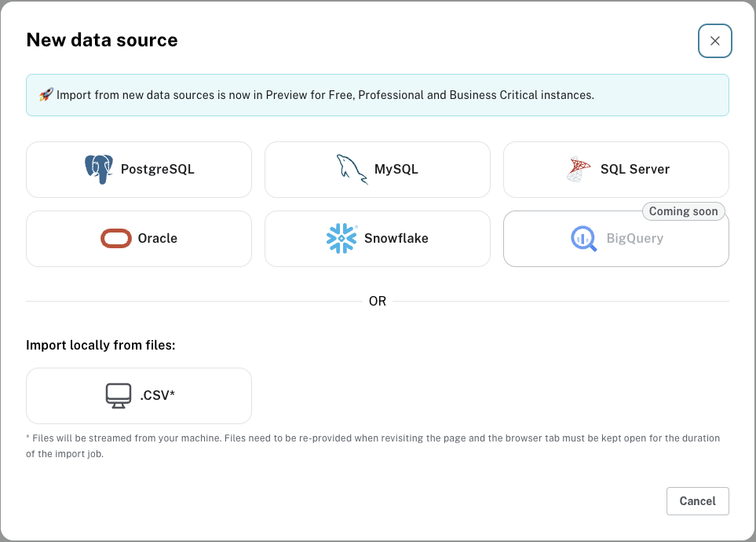Click the Snowflake logo icon
Viewport: 756px width, 542px height.
[x=341, y=239]
